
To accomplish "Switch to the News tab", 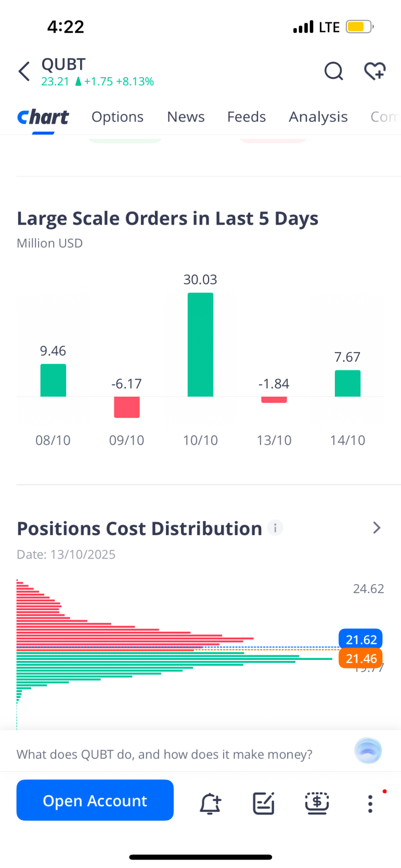I will tap(186, 117).
